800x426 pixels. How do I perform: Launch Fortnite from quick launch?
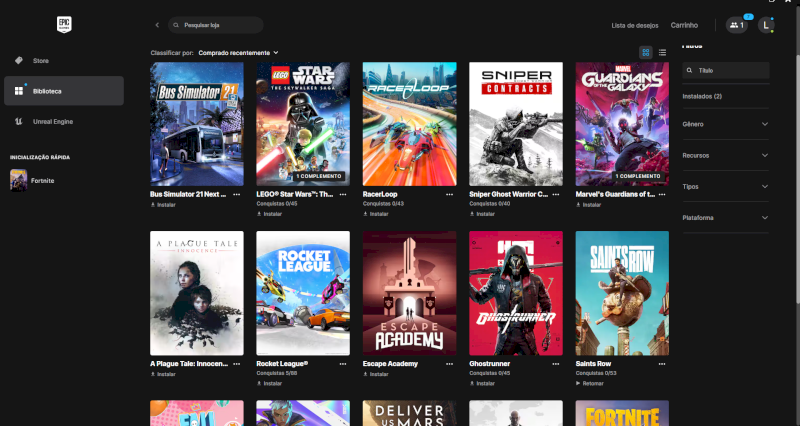coord(42,180)
